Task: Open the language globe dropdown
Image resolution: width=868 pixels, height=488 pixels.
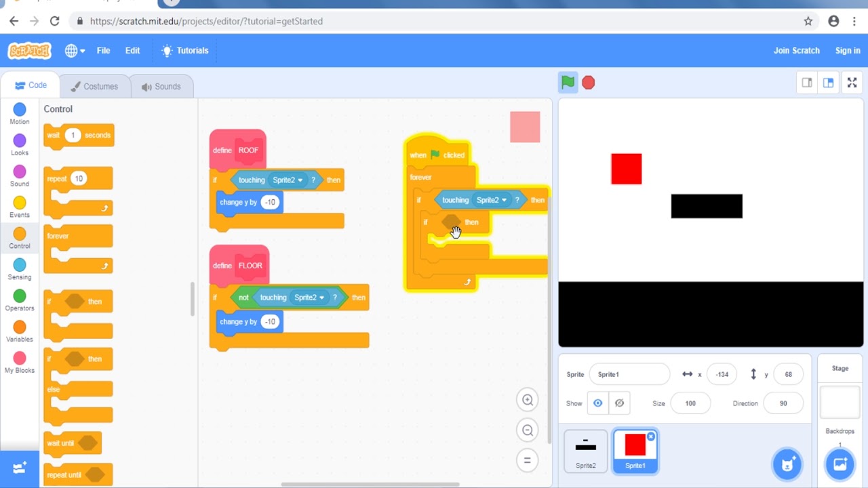Action: pyautogui.click(x=75, y=51)
